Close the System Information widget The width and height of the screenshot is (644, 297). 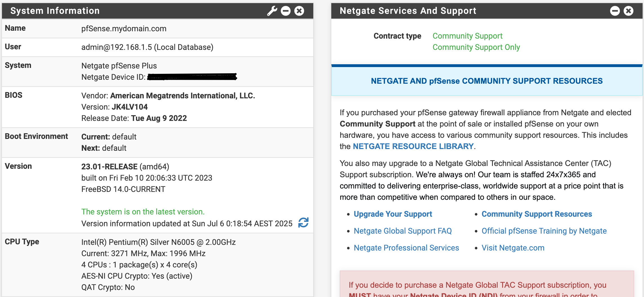tap(299, 11)
